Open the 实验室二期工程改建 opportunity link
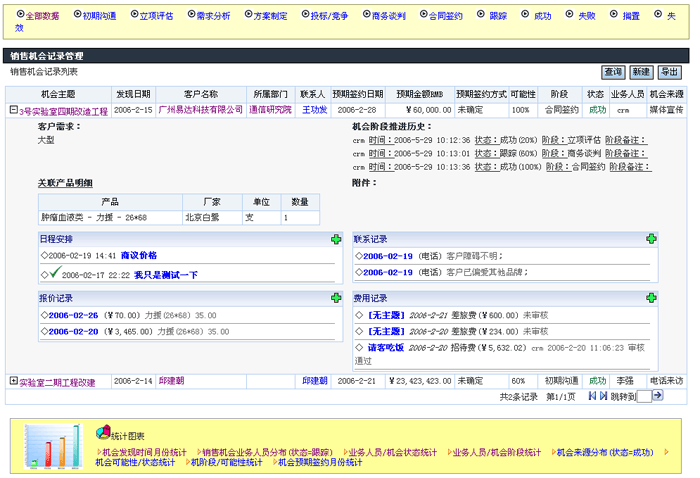 (x=57, y=382)
